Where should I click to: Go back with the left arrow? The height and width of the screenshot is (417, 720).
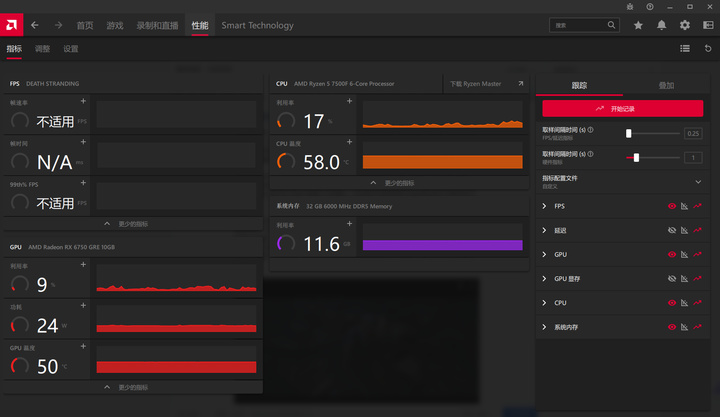pos(35,25)
